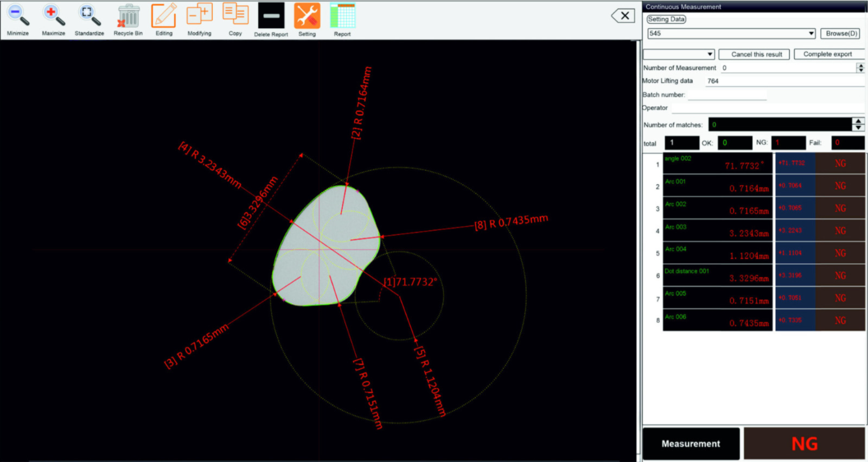Adjust the Number of matches spinner

click(858, 125)
